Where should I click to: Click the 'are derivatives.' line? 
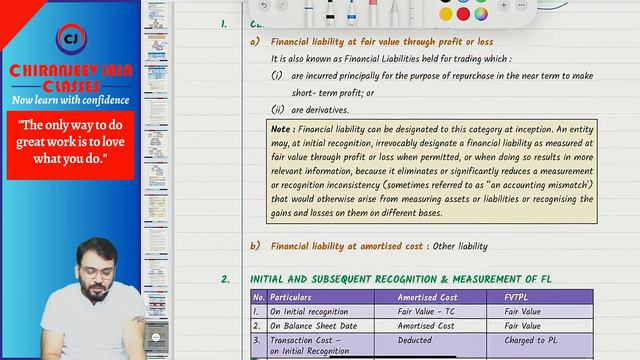point(320,110)
